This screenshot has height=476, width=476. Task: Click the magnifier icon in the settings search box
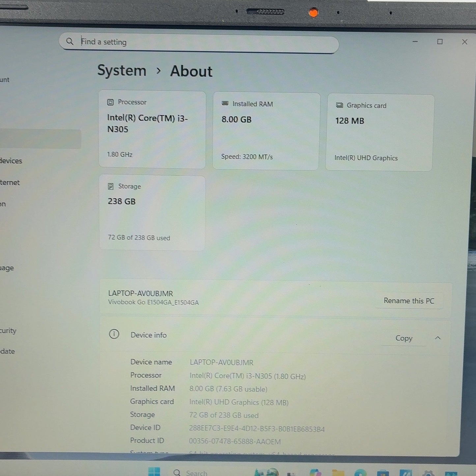[70, 42]
